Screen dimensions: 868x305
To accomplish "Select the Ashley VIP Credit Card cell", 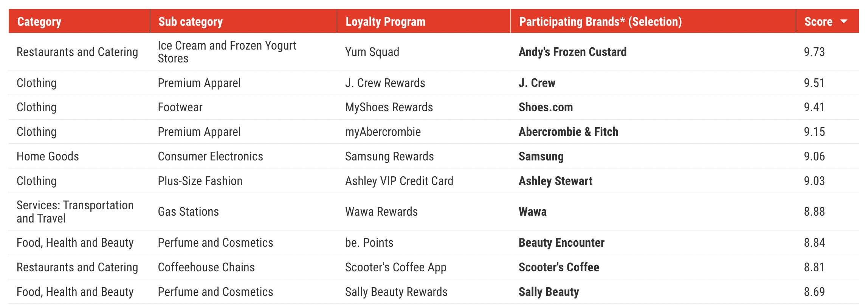I will click(x=399, y=181).
